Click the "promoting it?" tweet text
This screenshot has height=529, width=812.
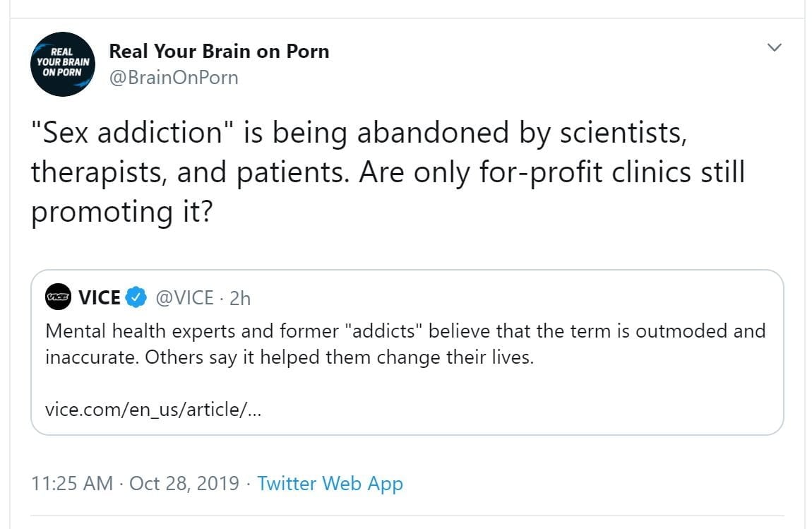121,213
